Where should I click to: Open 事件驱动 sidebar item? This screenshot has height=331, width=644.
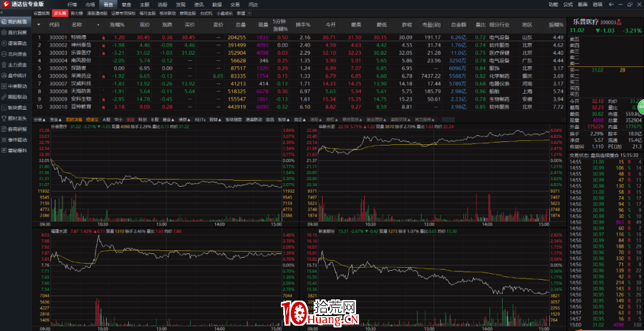(16, 140)
